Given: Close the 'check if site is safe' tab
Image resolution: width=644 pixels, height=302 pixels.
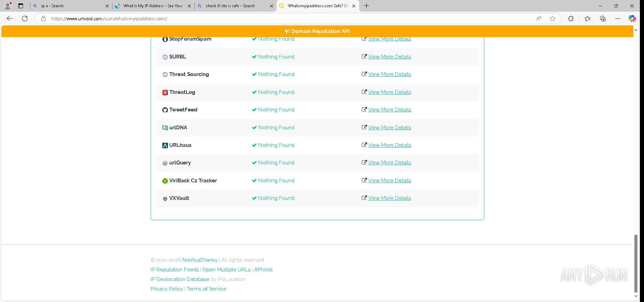Looking at the screenshot, I should coord(271,6).
